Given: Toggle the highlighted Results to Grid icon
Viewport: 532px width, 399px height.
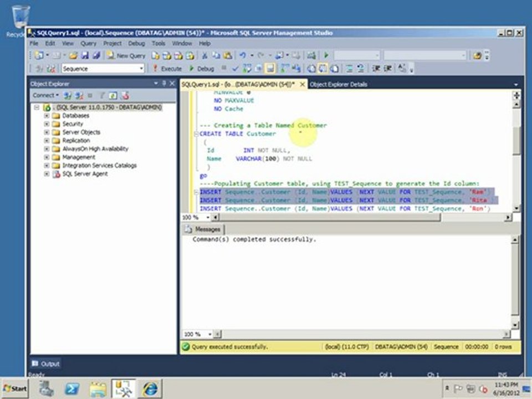Looking at the screenshot, I should point(323,69).
